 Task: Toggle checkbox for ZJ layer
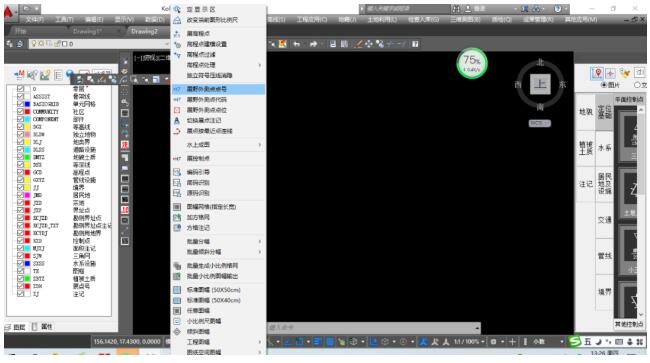pyautogui.click(x=20, y=294)
